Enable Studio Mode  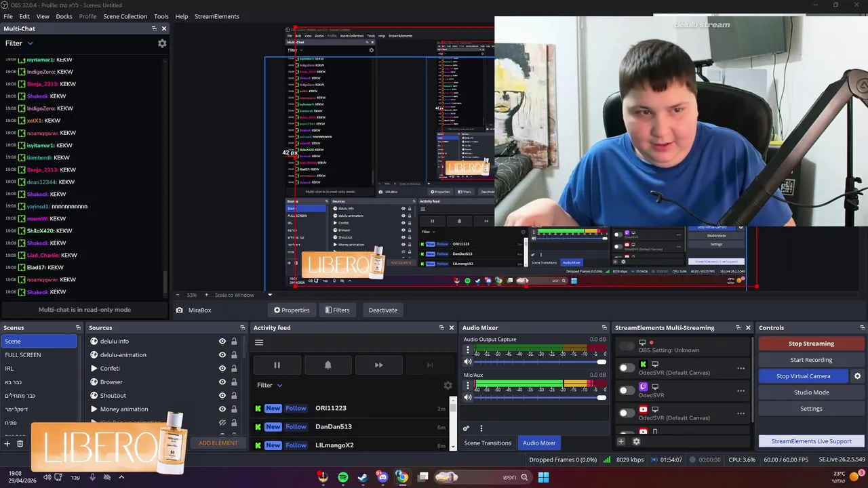pyautogui.click(x=811, y=392)
